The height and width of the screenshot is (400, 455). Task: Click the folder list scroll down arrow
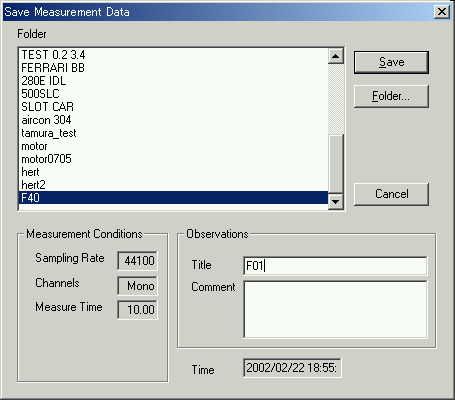click(x=336, y=201)
